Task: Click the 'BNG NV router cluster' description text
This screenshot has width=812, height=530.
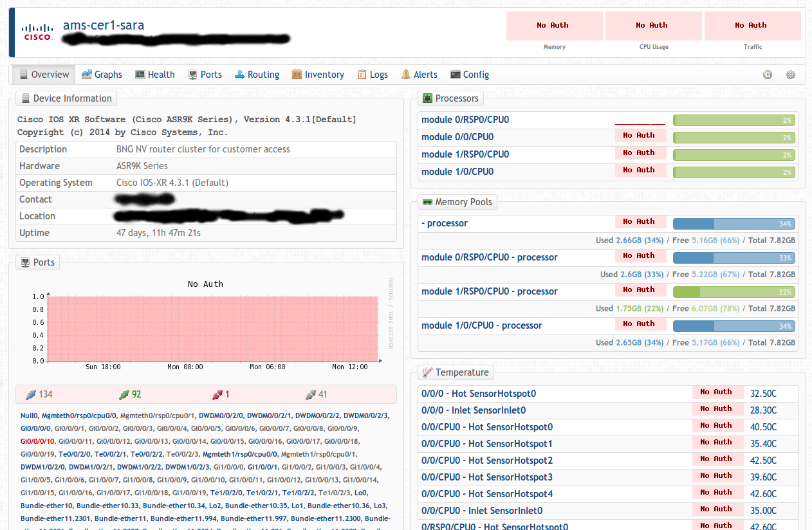Action: (203, 149)
